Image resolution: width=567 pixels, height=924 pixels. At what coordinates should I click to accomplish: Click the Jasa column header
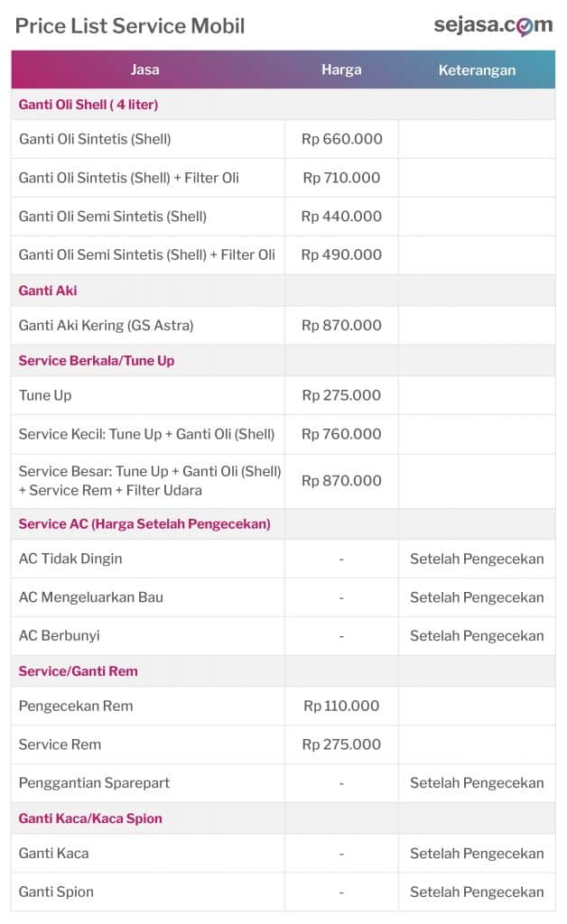click(146, 69)
